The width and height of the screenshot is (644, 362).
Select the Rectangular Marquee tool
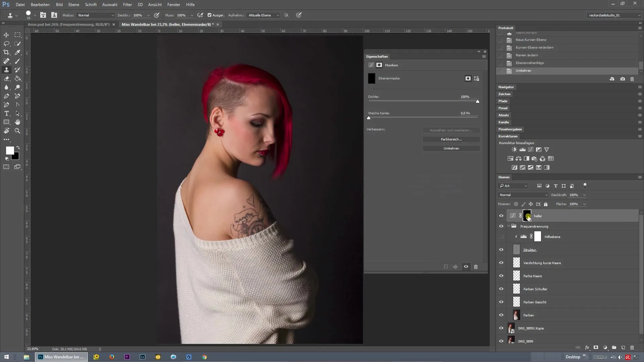(17, 35)
